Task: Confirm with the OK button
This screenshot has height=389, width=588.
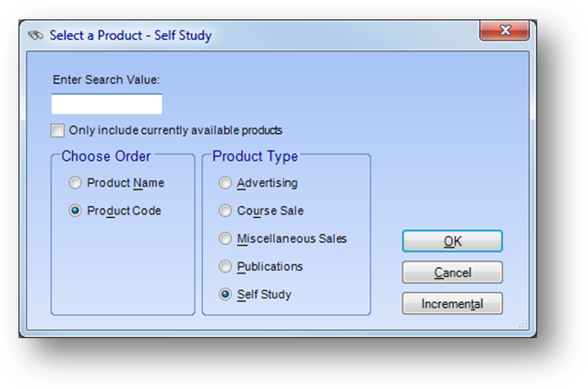Action: click(x=452, y=241)
